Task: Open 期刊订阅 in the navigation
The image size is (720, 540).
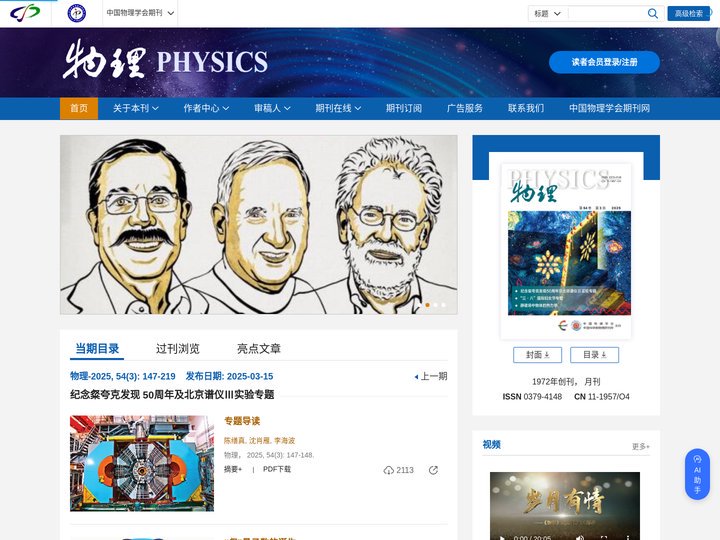Action: point(404,108)
